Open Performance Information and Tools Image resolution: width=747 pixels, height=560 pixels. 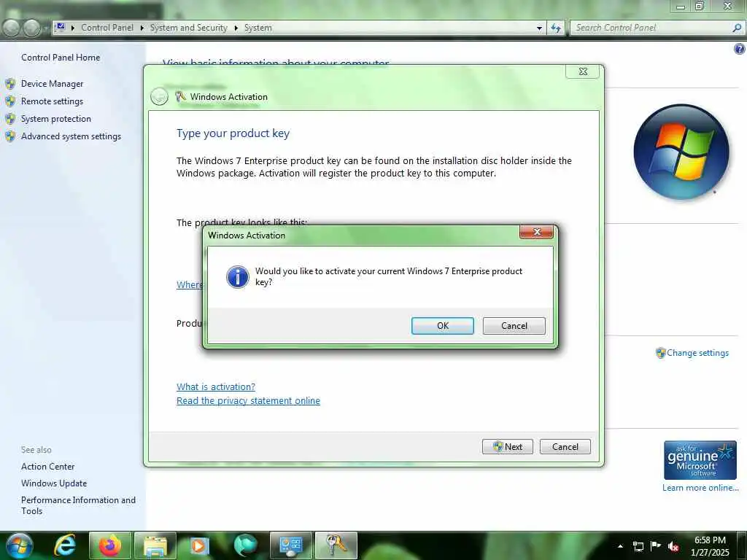coord(78,505)
